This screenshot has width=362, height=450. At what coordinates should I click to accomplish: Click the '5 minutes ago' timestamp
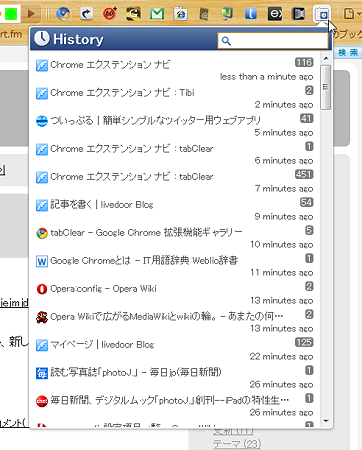tap(284, 133)
